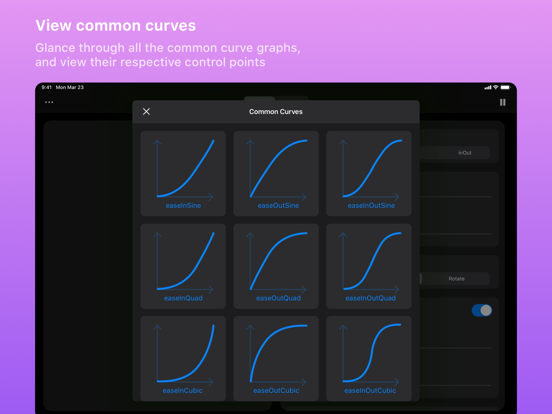The height and width of the screenshot is (414, 552).
Task: Click the easeOutCubic label text
Action: tap(276, 390)
